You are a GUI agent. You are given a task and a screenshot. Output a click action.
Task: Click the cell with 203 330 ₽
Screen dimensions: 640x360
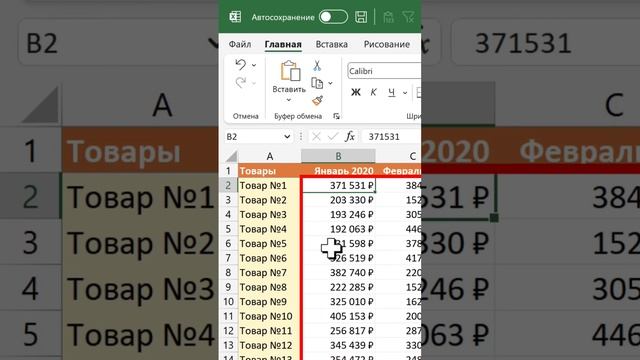click(x=338, y=200)
